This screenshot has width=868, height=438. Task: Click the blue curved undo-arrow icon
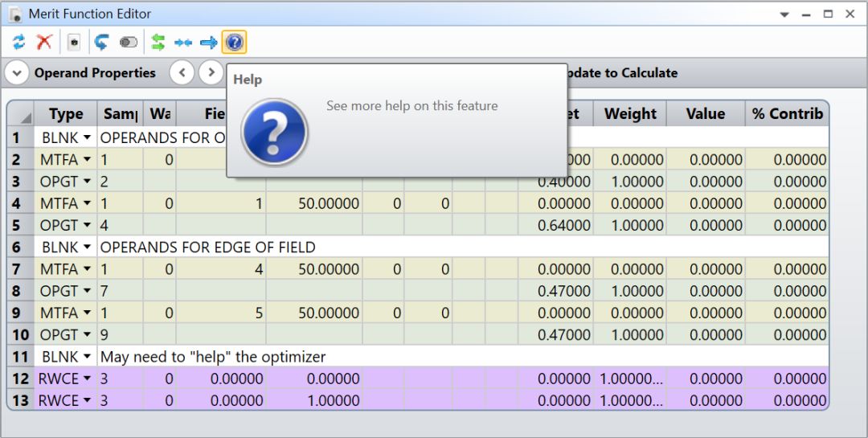[101, 42]
